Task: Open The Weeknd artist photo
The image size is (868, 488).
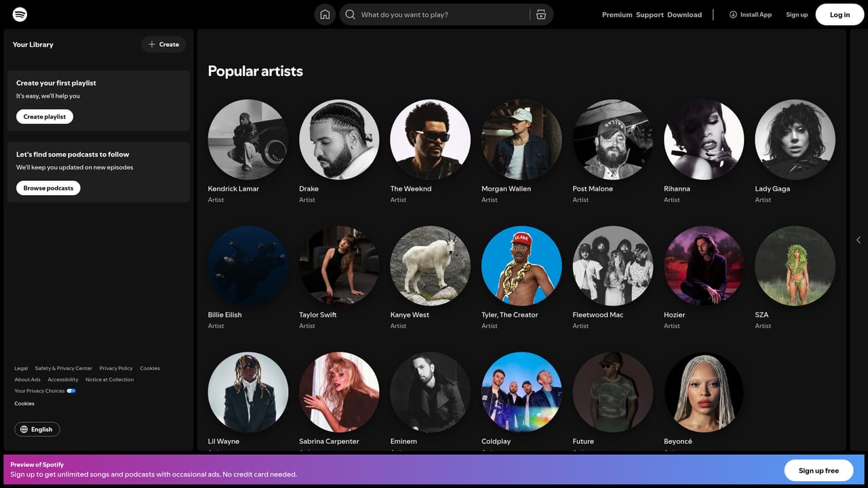Action: pos(431,140)
